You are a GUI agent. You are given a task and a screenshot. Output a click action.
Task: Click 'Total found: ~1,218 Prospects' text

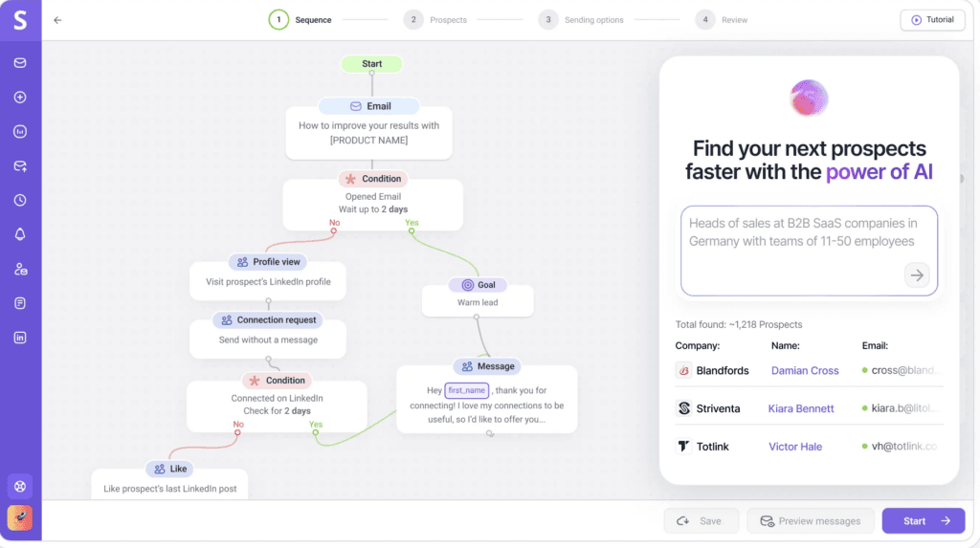click(739, 325)
